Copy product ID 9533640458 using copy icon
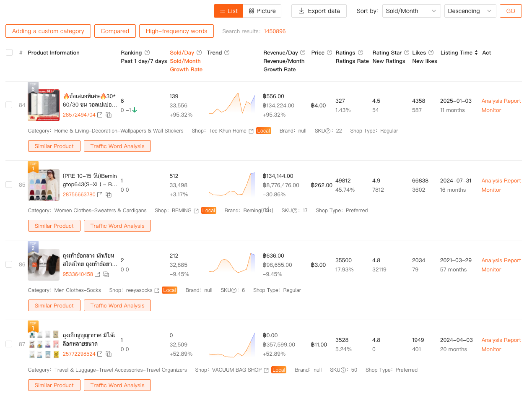532x396 pixels. 106,274
